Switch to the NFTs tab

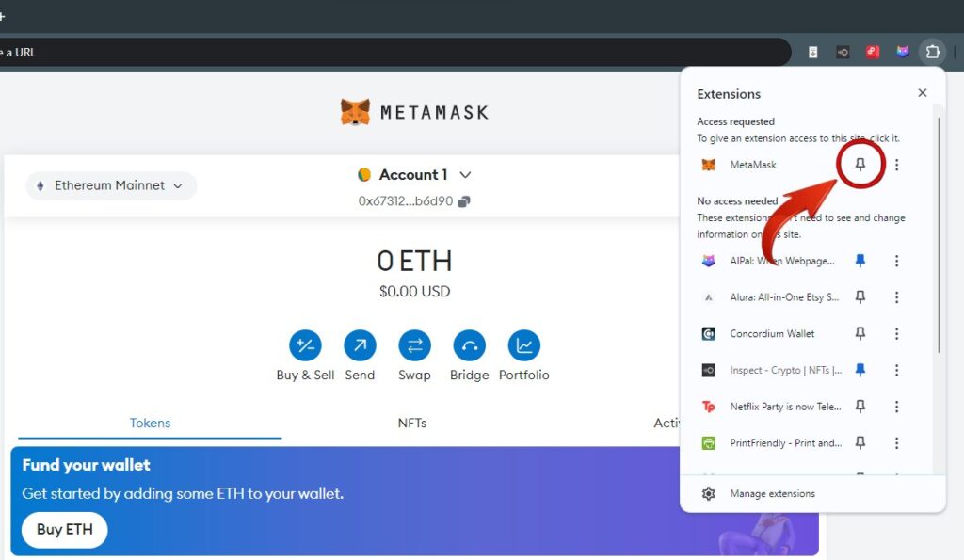412,423
